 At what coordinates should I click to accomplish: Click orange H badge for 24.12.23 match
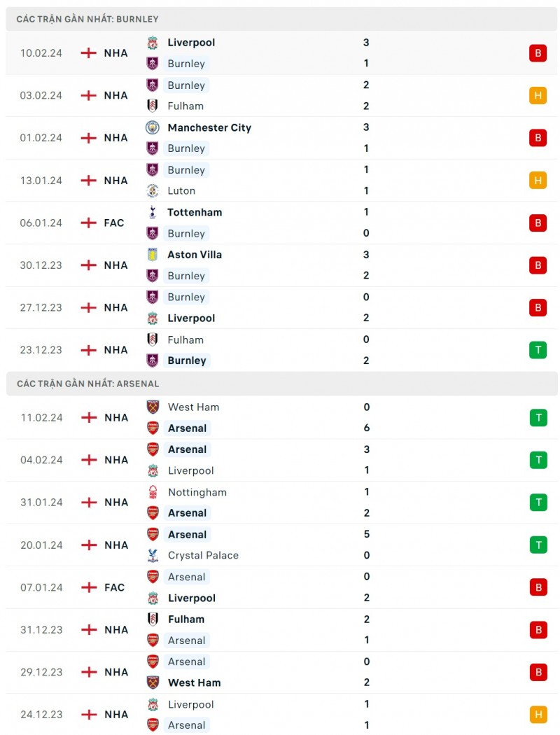click(538, 715)
